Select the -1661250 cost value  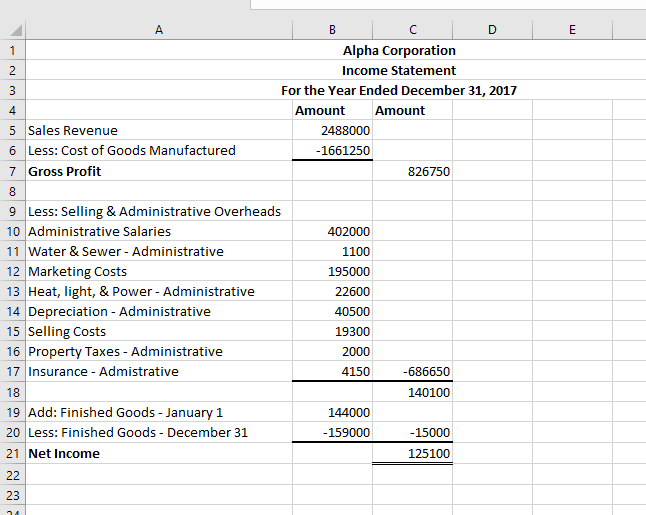(x=332, y=150)
